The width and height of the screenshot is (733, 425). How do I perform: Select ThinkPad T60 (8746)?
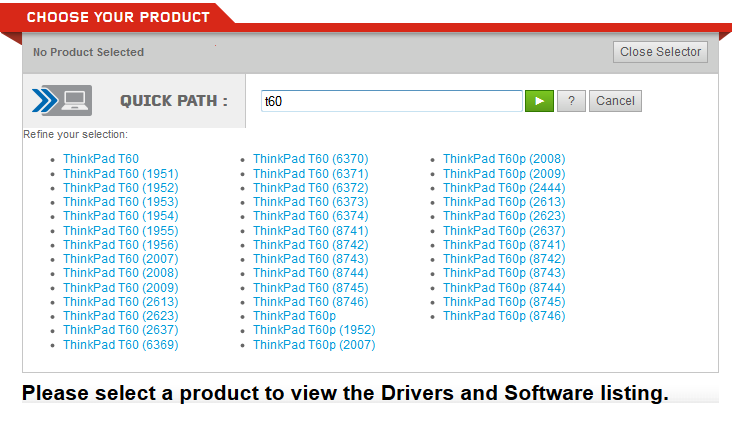tap(311, 302)
